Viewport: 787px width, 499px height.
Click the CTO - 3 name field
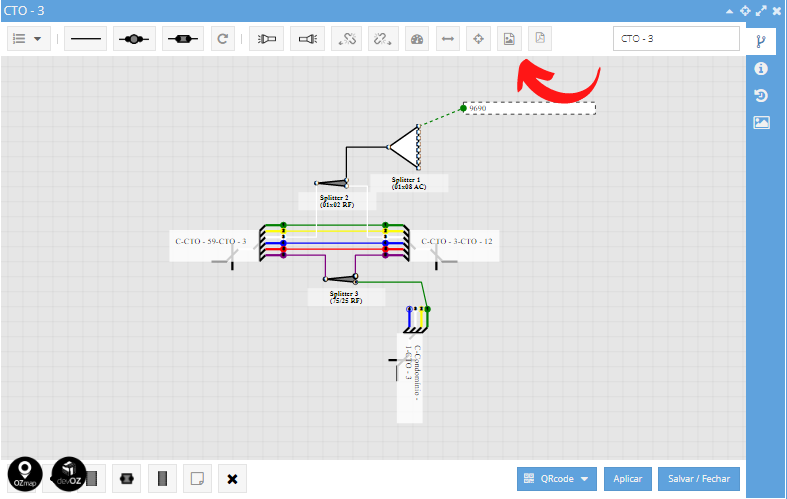point(676,39)
